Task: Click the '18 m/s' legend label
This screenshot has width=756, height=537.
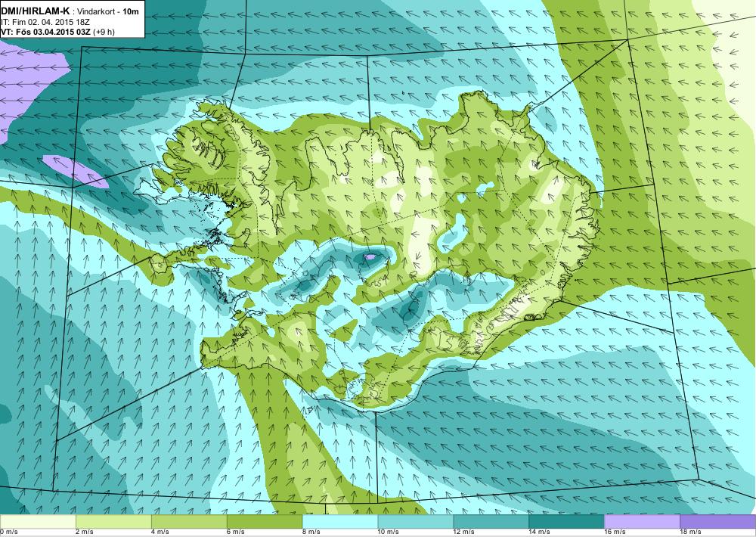Action: coord(690,532)
